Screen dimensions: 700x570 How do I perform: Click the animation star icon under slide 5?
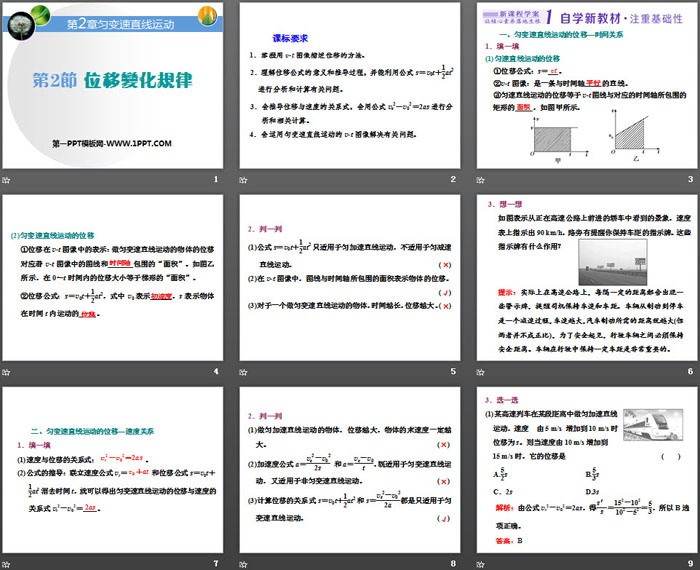[243, 372]
